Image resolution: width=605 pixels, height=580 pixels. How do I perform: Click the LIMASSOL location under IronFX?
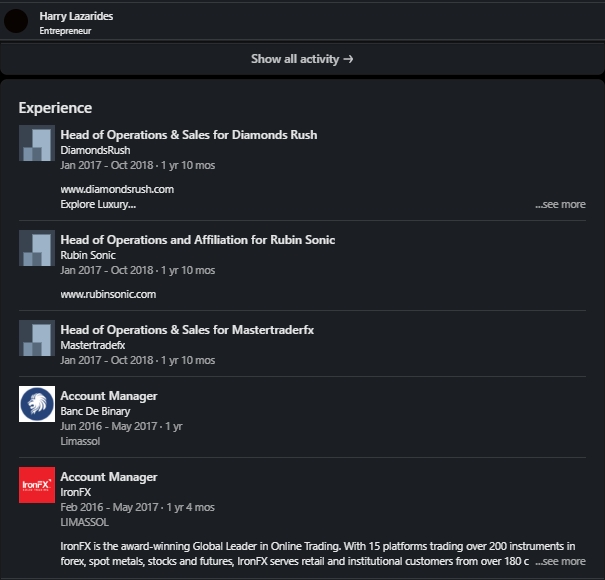[x=84, y=522]
